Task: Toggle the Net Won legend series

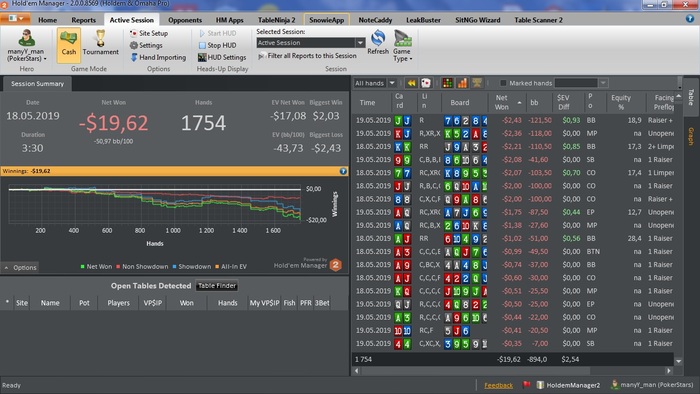Action: coord(96,266)
